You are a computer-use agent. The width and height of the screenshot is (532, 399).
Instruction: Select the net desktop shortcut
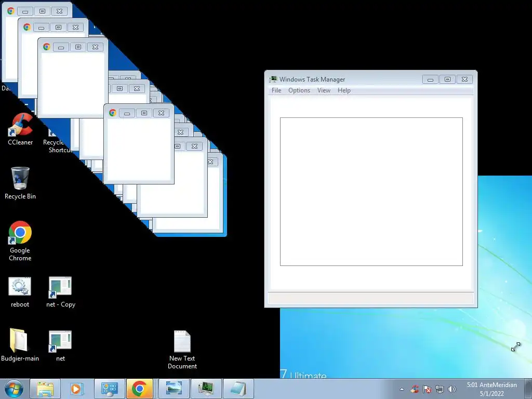(x=60, y=345)
